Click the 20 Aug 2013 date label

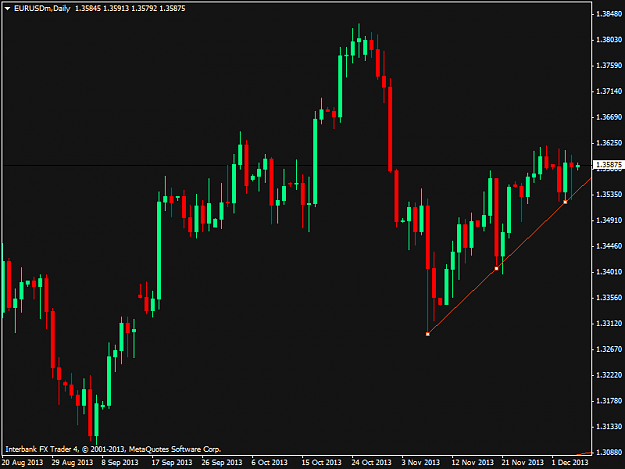pos(22,462)
